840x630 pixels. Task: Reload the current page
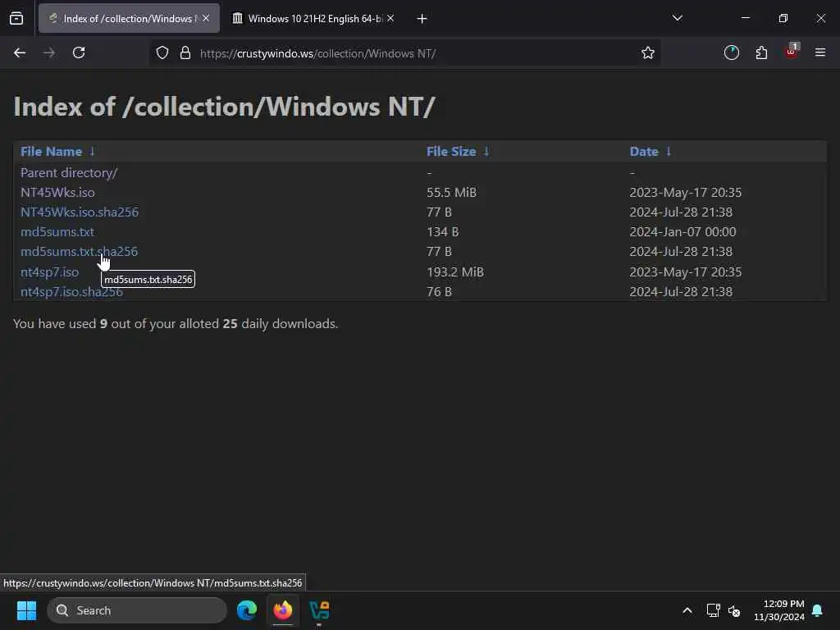pyautogui.click(x=79, y=52)
